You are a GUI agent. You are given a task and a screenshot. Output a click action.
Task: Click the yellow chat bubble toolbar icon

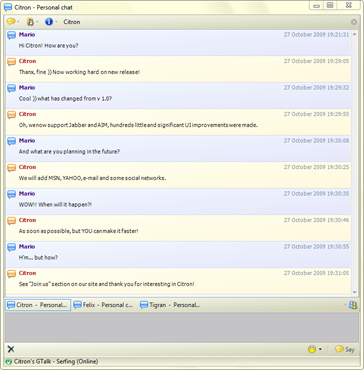[11, 22]
